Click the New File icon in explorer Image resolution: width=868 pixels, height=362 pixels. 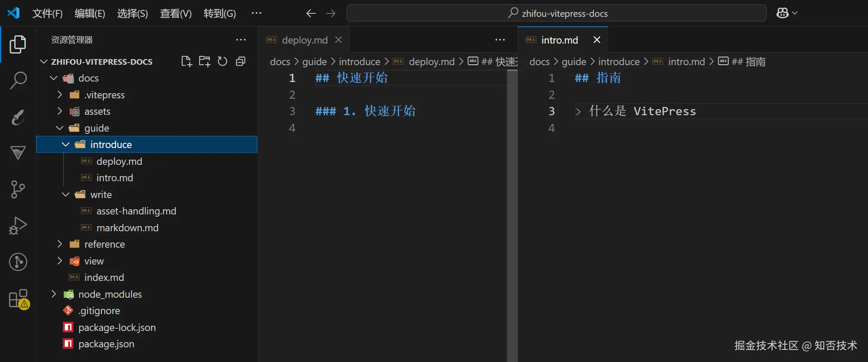pos(186,62)
